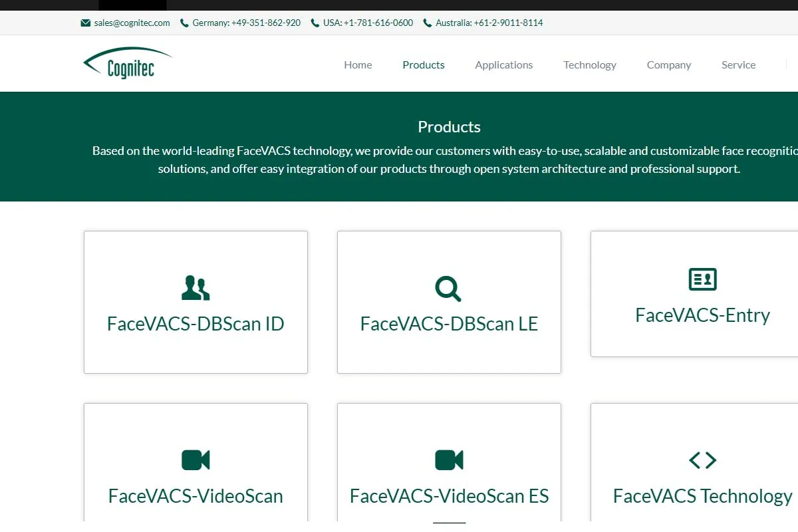This screenshot has width=798, height=532.
Task: Click the Products banner heading
Action: coord(449,127)
